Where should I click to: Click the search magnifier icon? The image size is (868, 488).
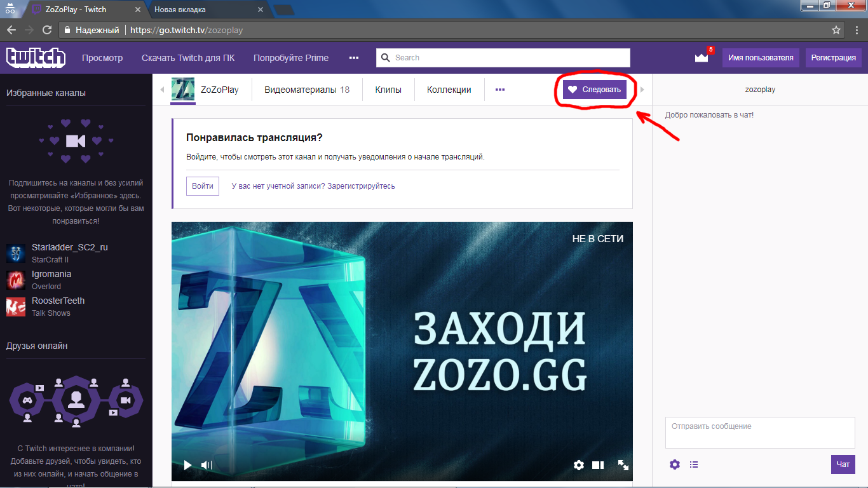[385, 58]
